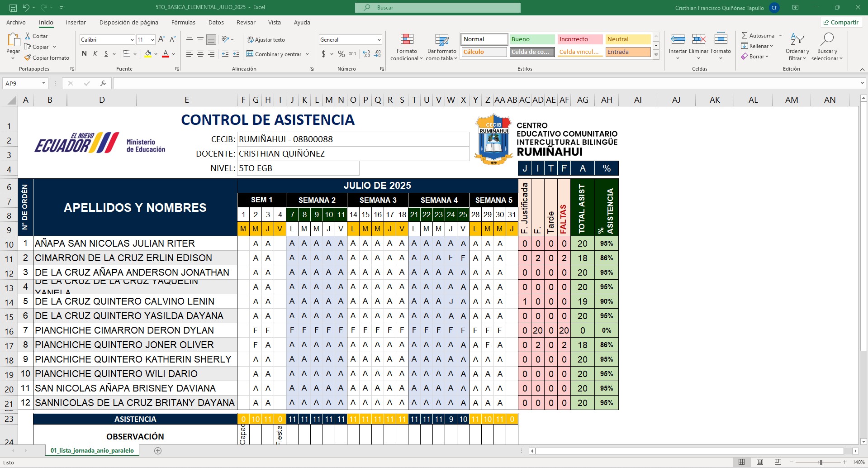
Task: Open the General number format dropdown
Action: [x=379, y=40]
